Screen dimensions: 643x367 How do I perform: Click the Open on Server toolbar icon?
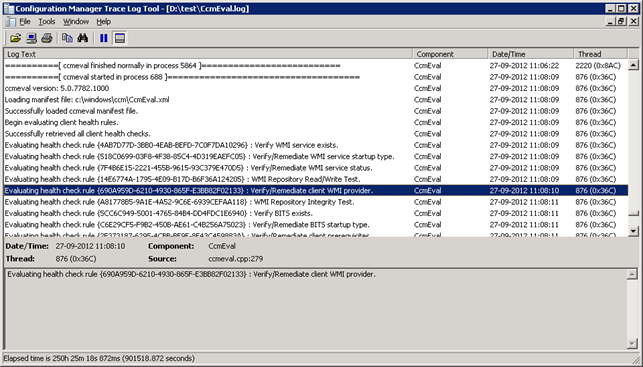31,38
